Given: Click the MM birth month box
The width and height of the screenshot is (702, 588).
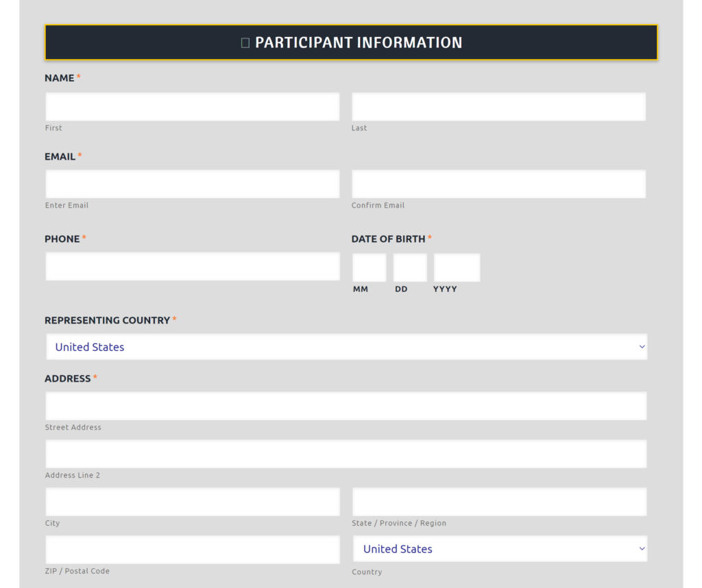Looking at the screenshot, I should pos(369,267).
